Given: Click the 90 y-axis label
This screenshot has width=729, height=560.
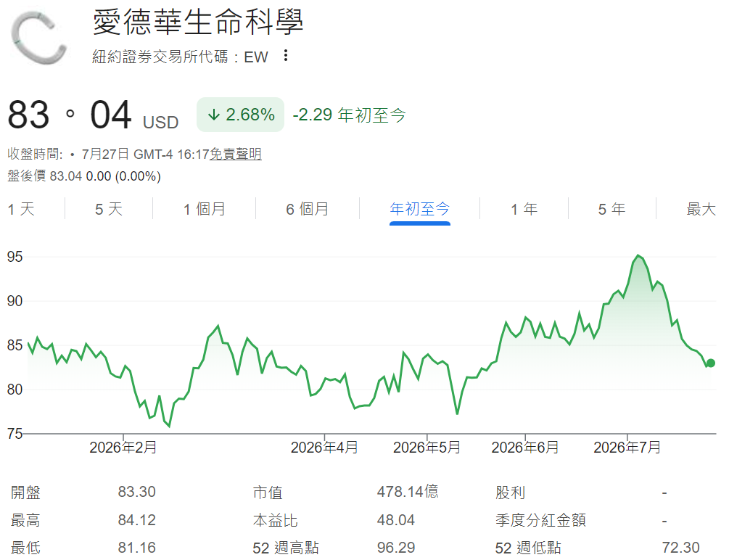Looking at the screenshot, I should (15, 301).
